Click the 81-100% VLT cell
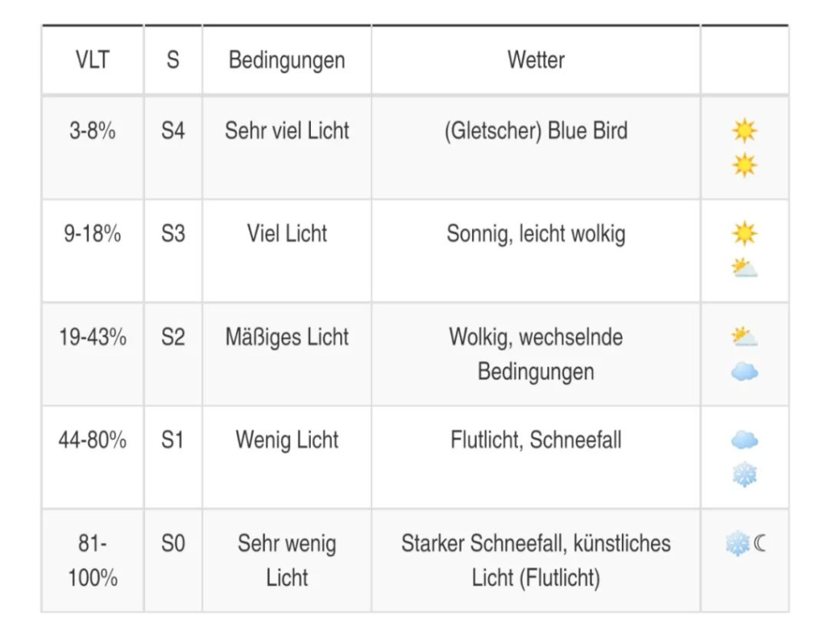 (x=92, y=561)
